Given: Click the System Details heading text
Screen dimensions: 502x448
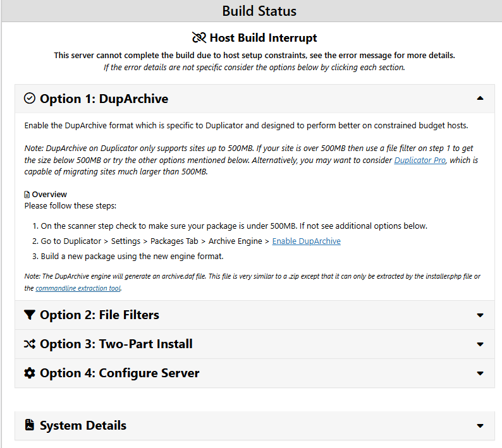Looking at the screenshot, I should (x=83, y=425).
